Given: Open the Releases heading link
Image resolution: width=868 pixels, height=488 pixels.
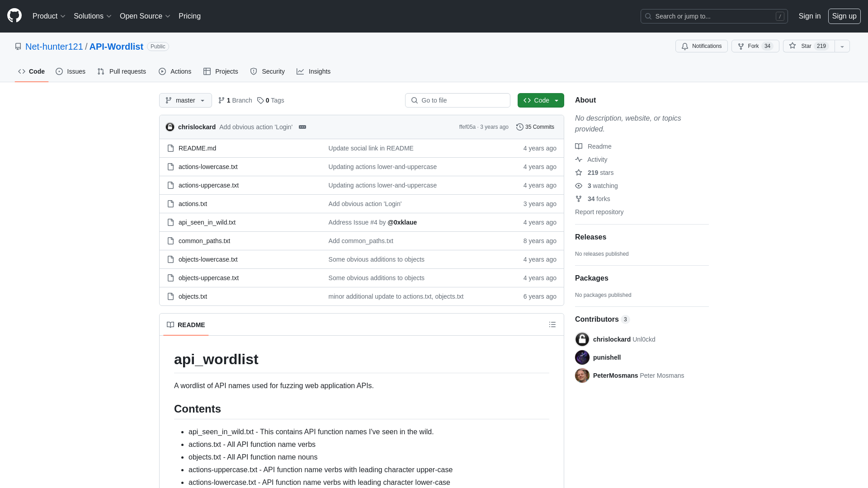Looking at the screenshot, I should click(590, 237).
